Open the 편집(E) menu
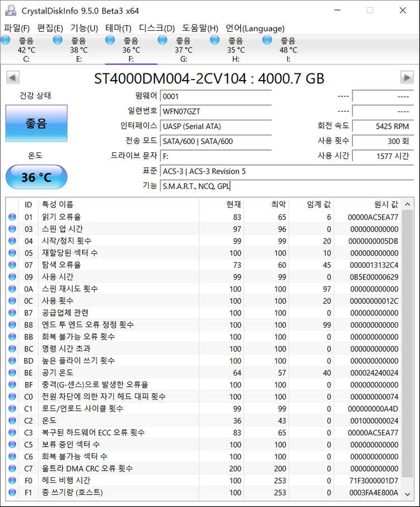This screenshot has width=420, height=507. pyautogui.click(x=50, y=29)
